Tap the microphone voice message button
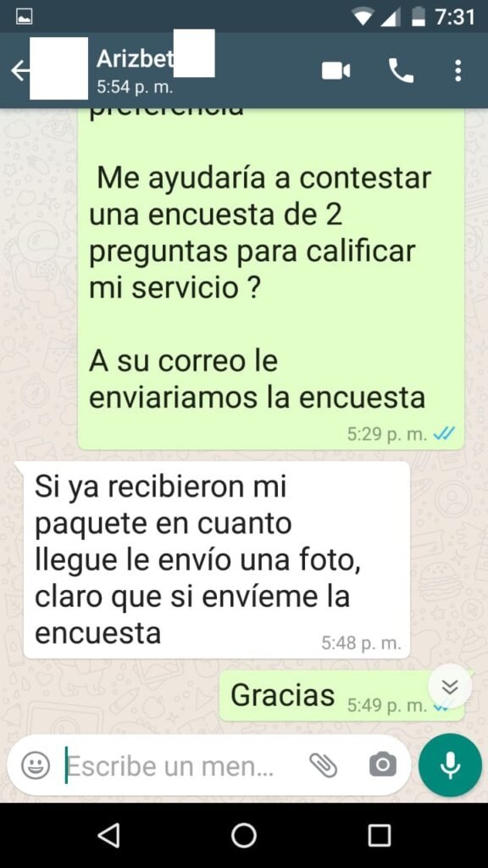Viewport: 488px width, 868px height. coord(450,765)
